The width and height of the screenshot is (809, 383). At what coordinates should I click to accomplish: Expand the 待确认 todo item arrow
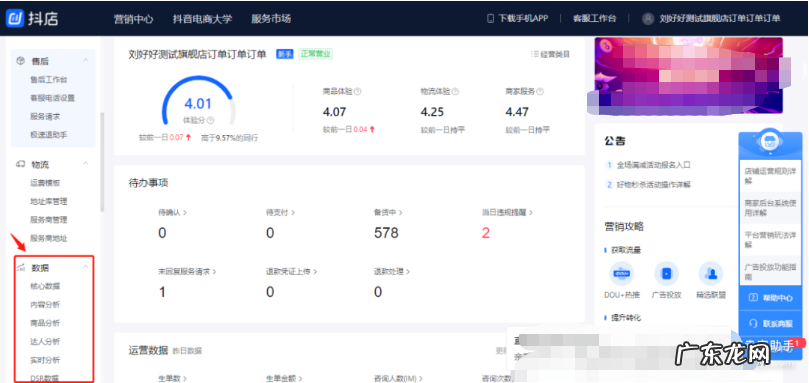[185, 212]
